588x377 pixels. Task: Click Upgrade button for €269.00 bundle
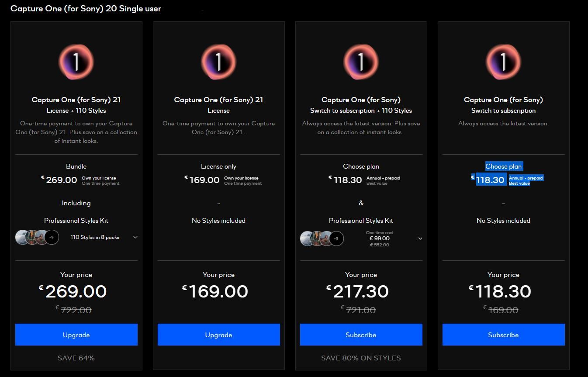pyautogui.click(x=76, y=335)
